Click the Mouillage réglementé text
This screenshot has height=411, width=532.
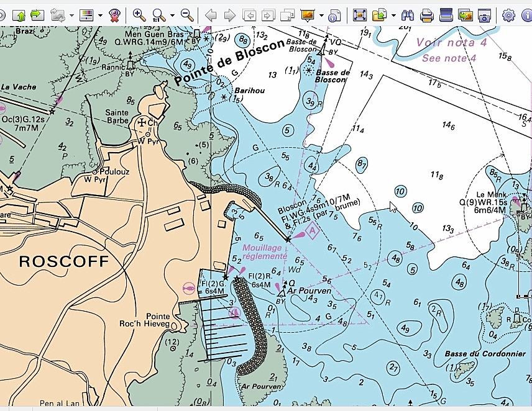(265, 252)
